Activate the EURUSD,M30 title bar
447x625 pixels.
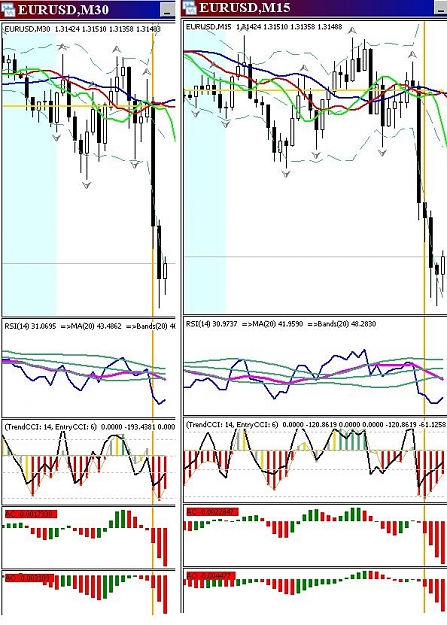(x=88, y=10)
